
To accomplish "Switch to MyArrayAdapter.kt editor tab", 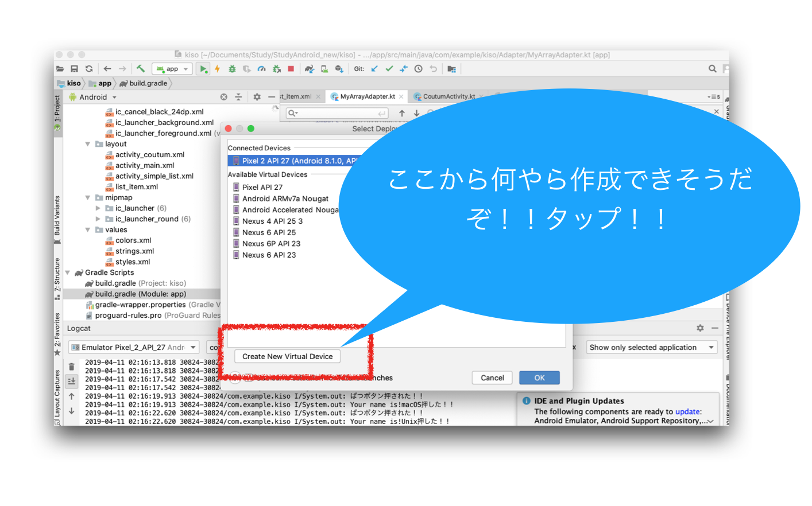I will pyautogui.click(x=367, y=96).
